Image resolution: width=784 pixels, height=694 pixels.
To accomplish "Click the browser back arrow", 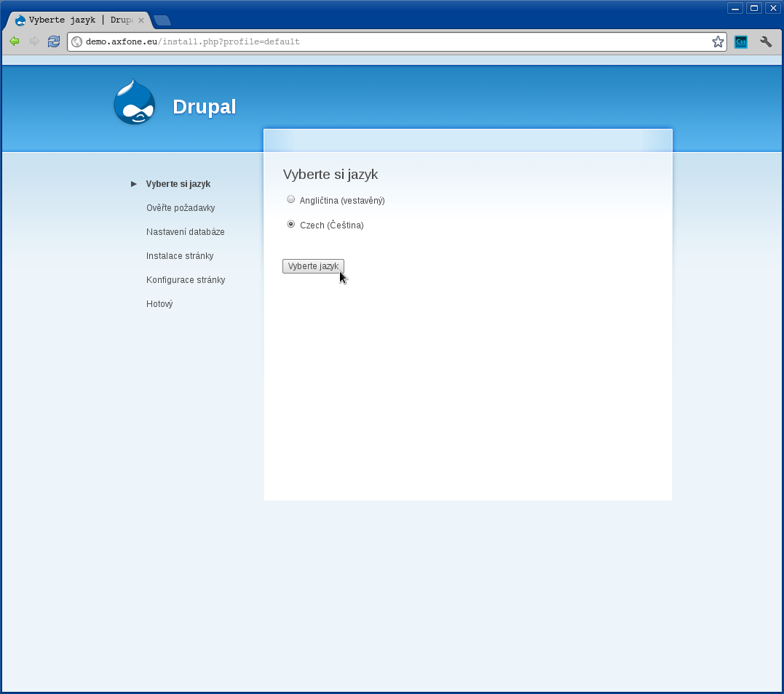I will pos(14,41).
